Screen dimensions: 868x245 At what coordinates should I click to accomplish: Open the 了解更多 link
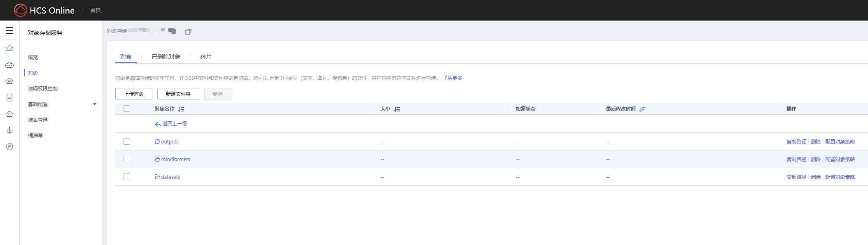[453, 78]
